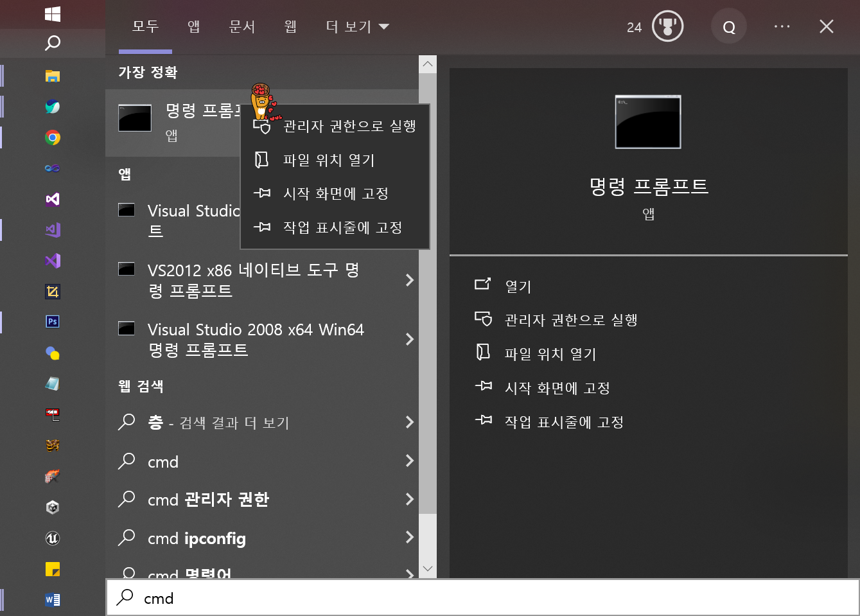This screenshot has width=860, height=616.
Task: Open the flaming brick wall app icon
Action: pos(53,476)
